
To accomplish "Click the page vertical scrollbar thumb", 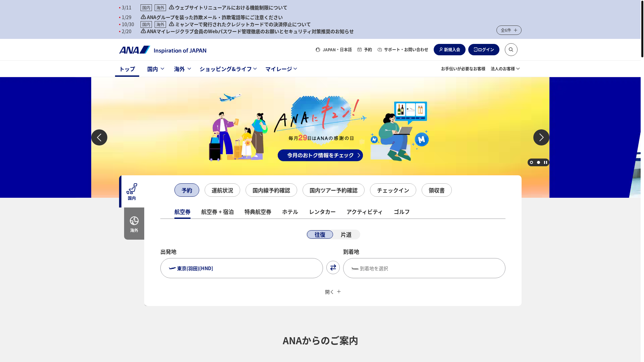I will pos(642,29).
